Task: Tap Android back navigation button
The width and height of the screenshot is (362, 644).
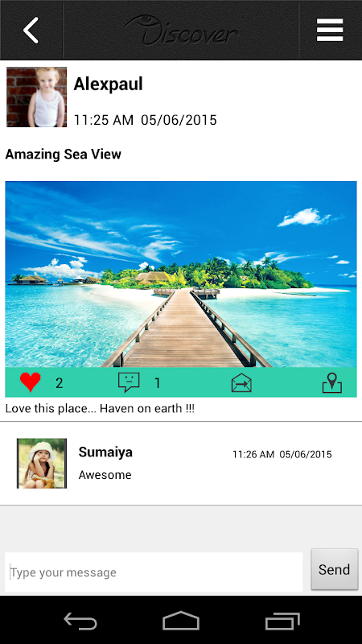Action: [x=80, y=620]
